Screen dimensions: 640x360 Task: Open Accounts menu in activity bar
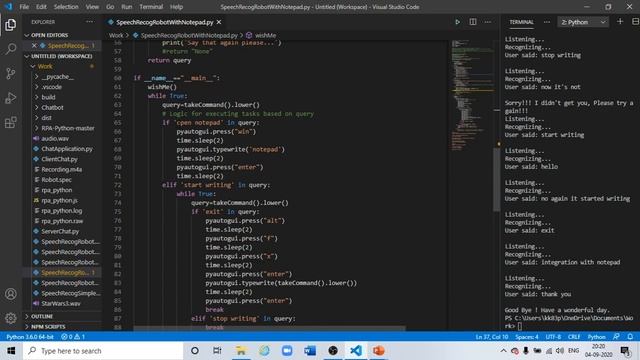[x=11, y=294]
